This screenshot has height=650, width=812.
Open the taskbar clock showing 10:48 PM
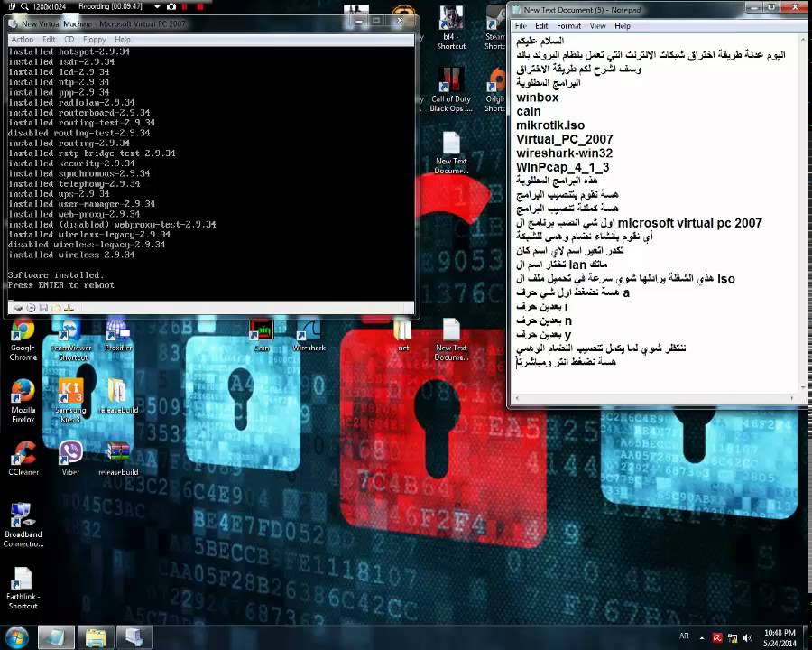780,638
